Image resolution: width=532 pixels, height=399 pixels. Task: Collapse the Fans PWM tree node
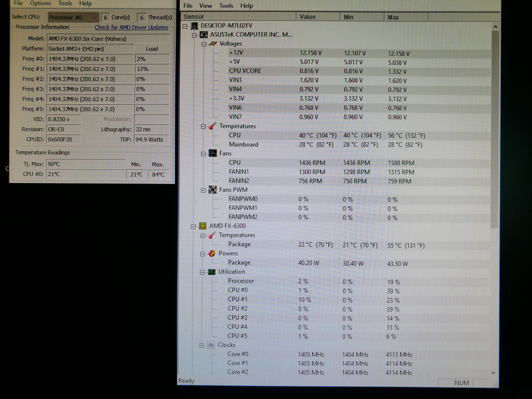click(203, 190)
